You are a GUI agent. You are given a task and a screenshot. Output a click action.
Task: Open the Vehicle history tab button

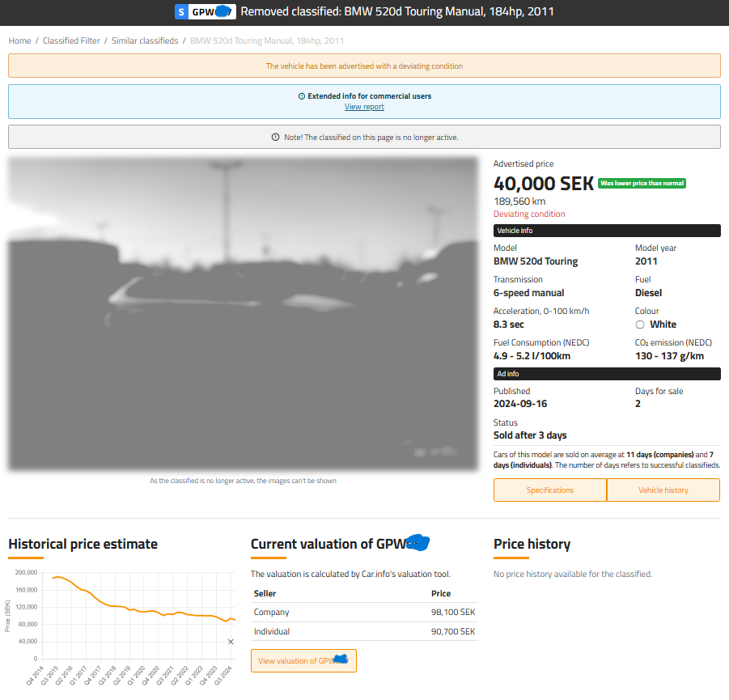tap(663, 490)
